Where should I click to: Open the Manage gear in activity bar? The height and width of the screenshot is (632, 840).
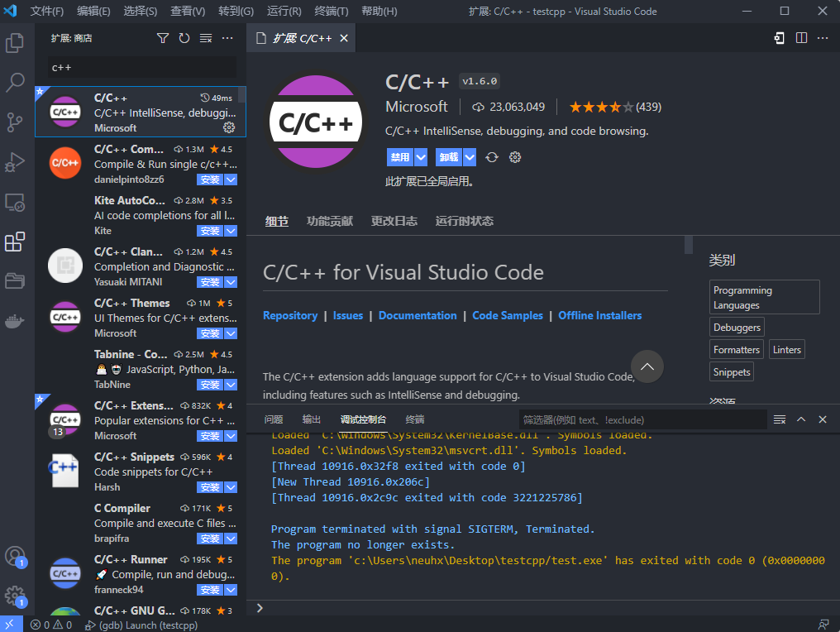(x=14, y=596)
